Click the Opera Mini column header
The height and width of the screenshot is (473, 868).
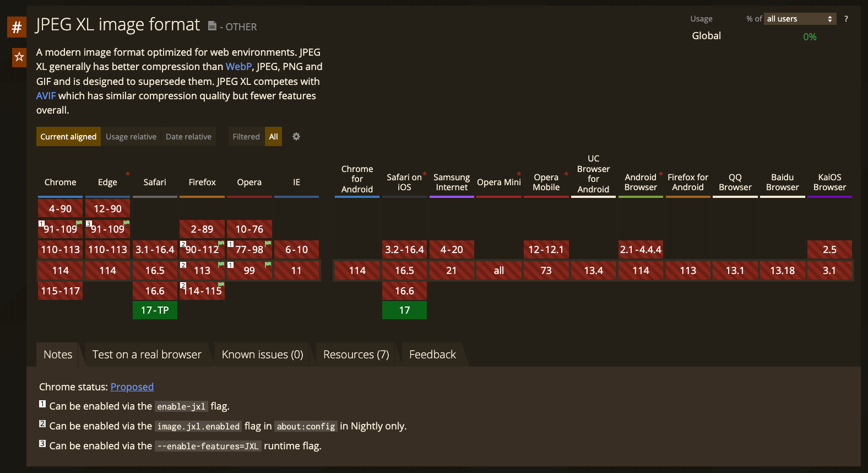point(499,182)
